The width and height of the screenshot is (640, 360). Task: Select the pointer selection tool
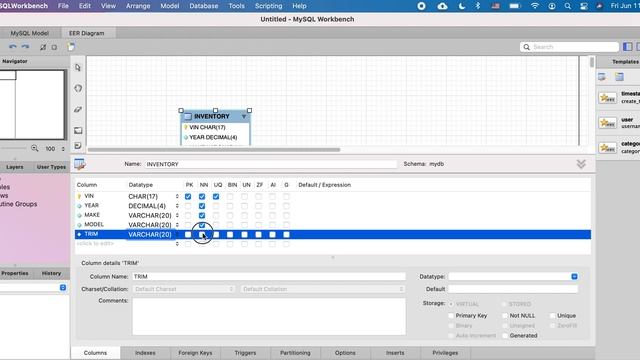coord(78,67)
